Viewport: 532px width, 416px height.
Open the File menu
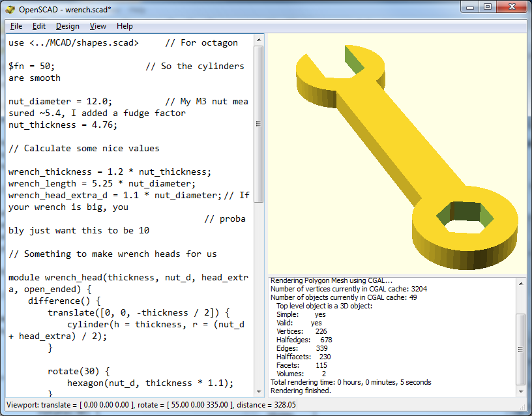[16, 26]
